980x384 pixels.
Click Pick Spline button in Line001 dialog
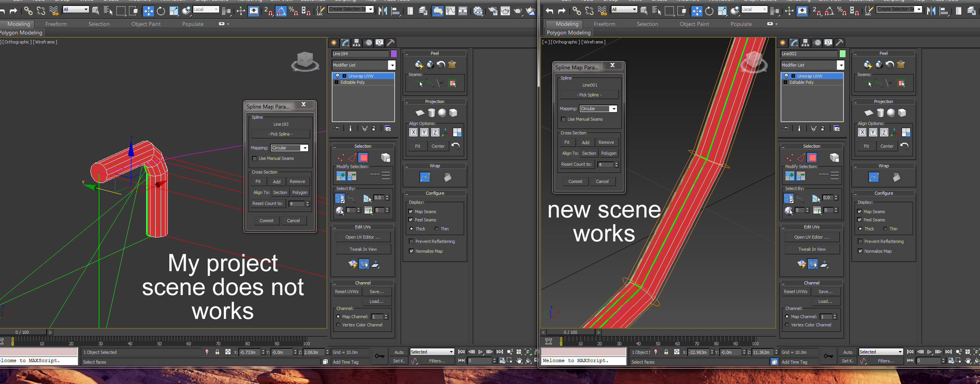589,95
